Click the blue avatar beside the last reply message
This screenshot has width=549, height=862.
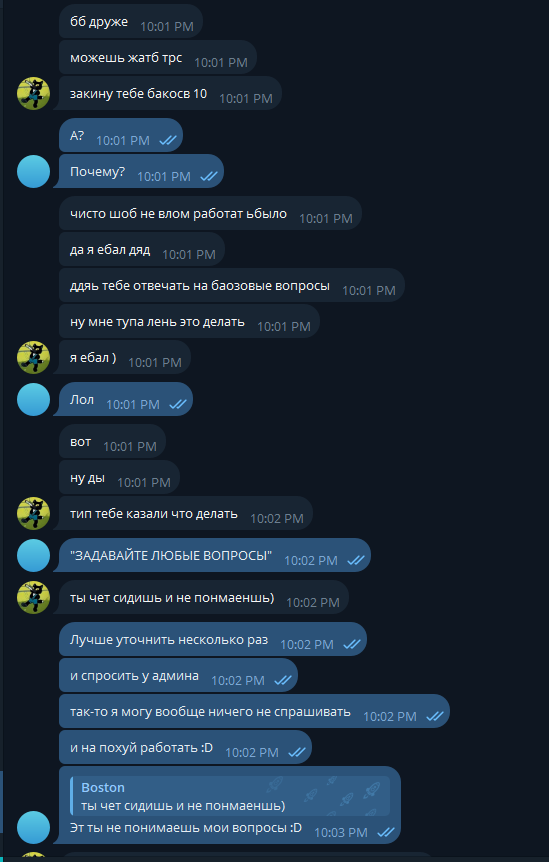(34, 827)
